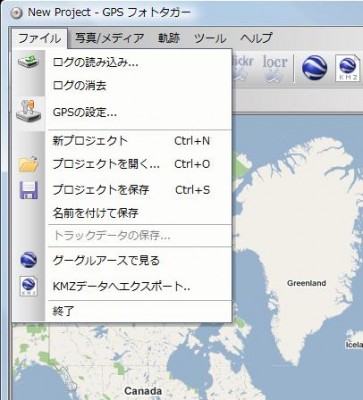Click the Google Earth globe toolbar icon
Image resolution: width=363 pixels, height=400 pixels.
314,68
